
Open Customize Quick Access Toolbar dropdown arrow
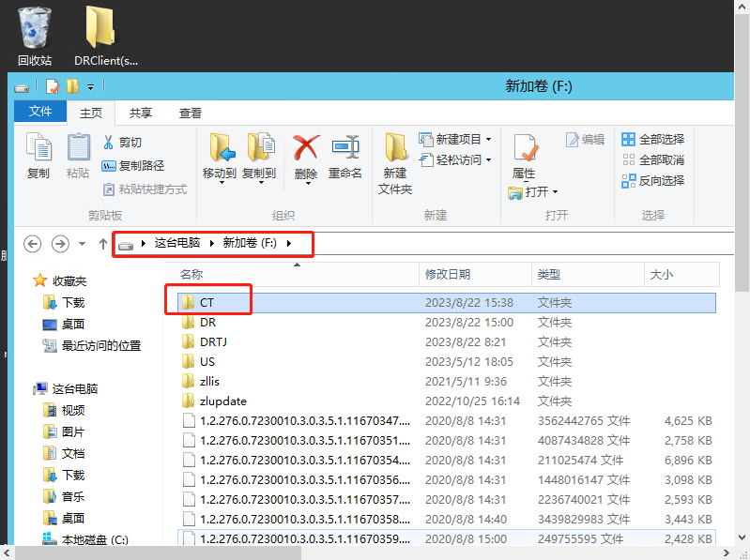pos(90,87)
